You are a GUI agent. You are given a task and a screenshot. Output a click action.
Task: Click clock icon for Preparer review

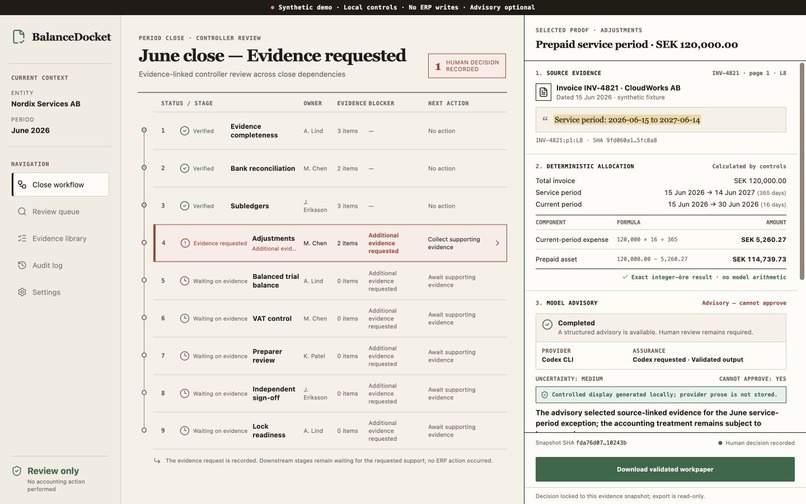click(185, 356)
